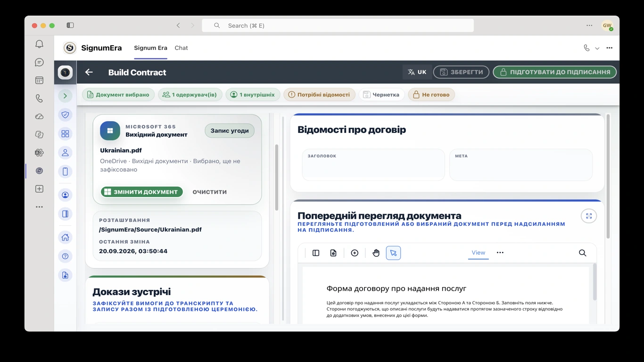Click the Search (⌘ E) field in the title bar

338,25
